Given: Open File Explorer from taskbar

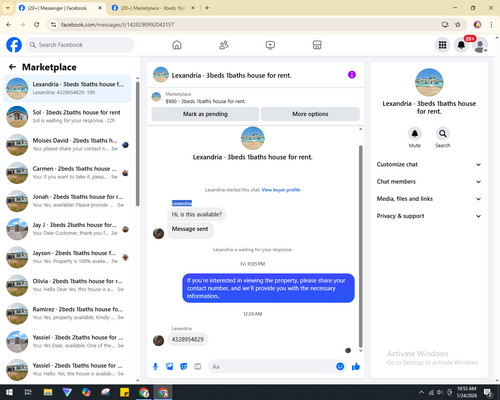Looking at the screenshot, I should [x=48, y=392].
